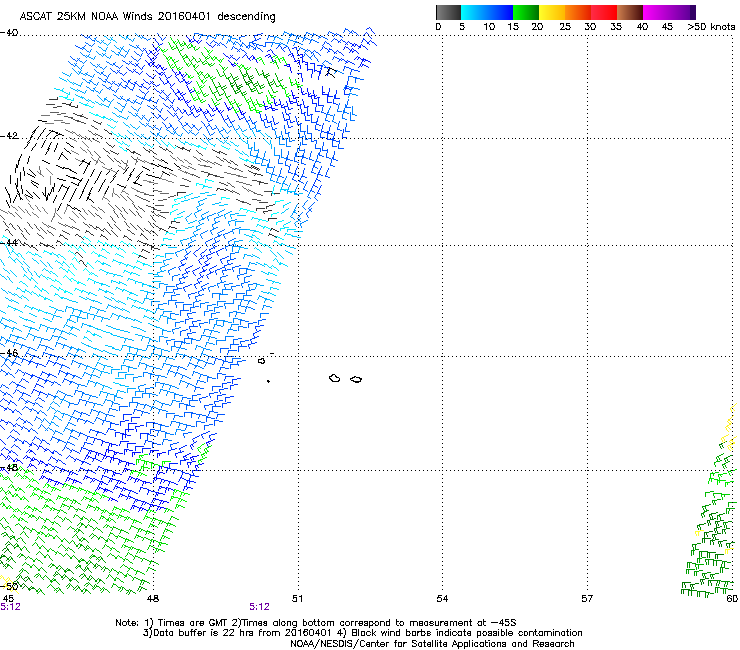Click the left island outline near 52E
The width and height of the screenshot is (740, 650).
(335, 378)
